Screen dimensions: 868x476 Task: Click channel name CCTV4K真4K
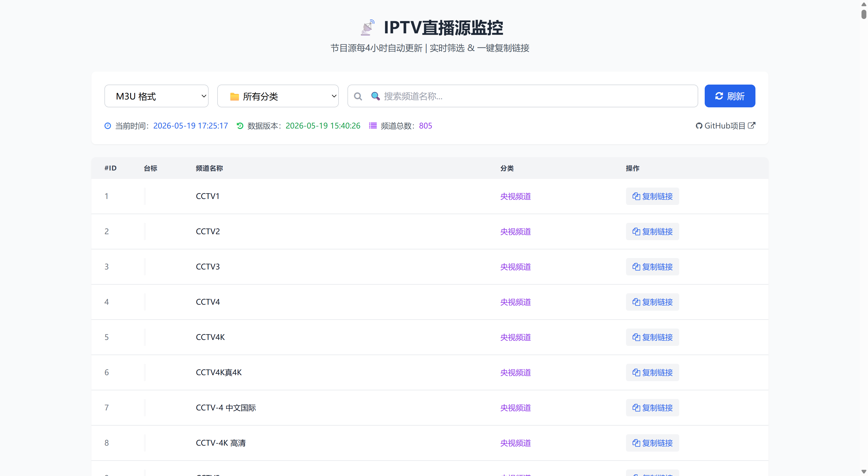[219, 373]
